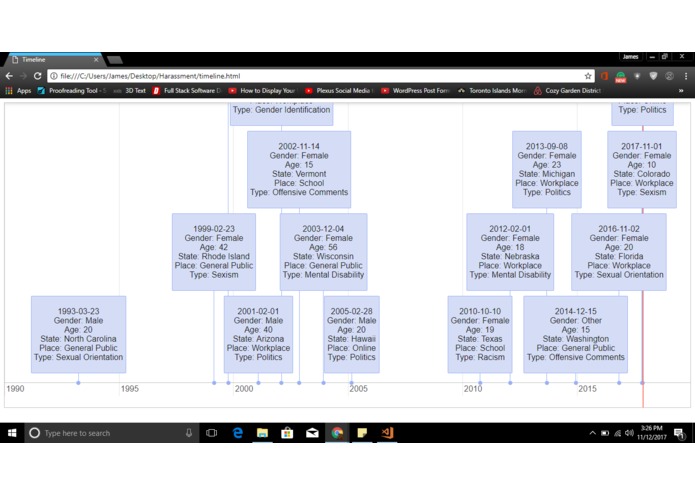The image size is (695, 494).
Task: Click the 2000 axis label
Action: 244,389
